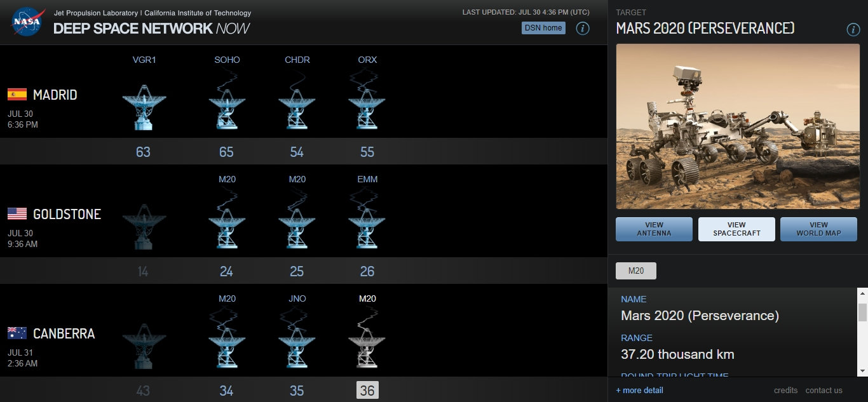Click highlighted antenna number 36

pyautogui.click(x=367, y=390)
